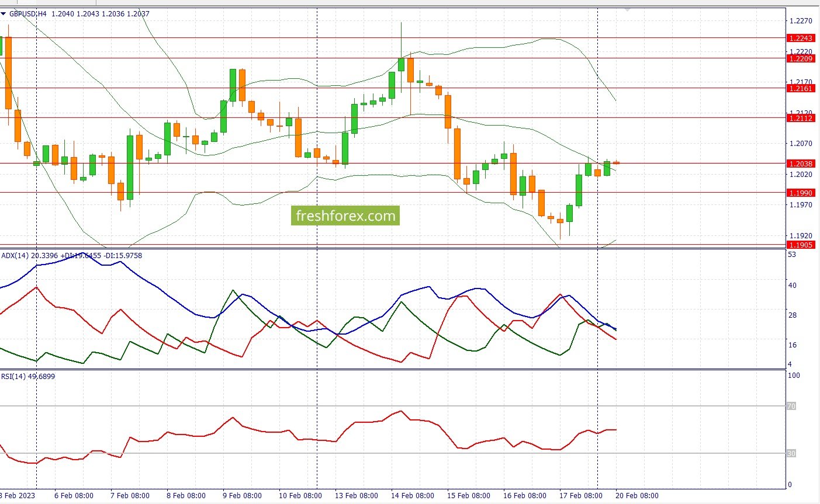The image size is (820, 504).
Task: Click the 1.2020 price axis value
Action: (x=800, y=174)
